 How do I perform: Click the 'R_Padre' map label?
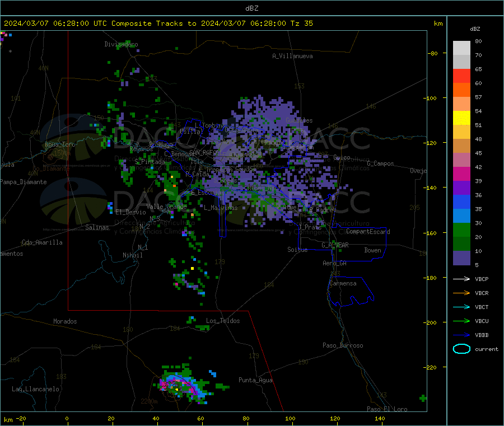tap(321, 210)
